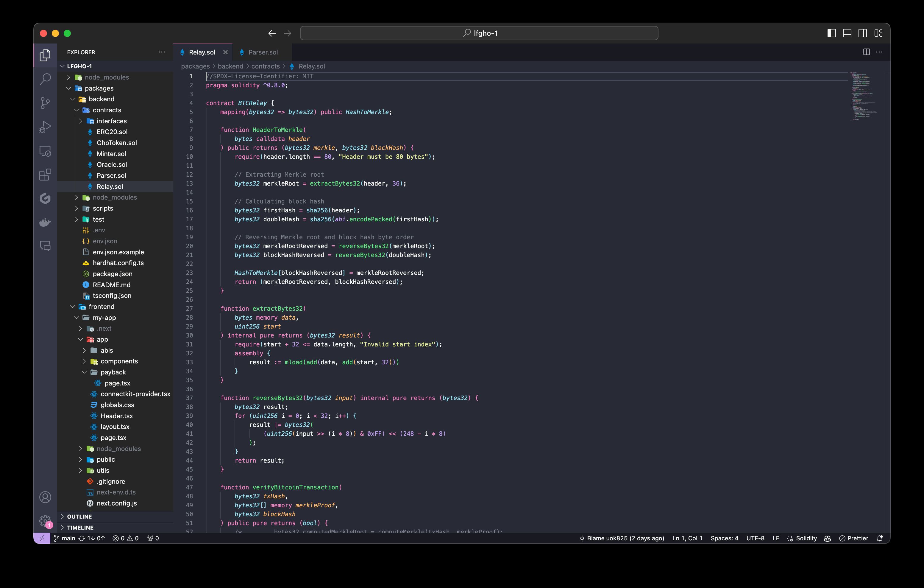The image size is (924, 588).
Task: Click the Prettier status item
Action: (x=854, y=539)
